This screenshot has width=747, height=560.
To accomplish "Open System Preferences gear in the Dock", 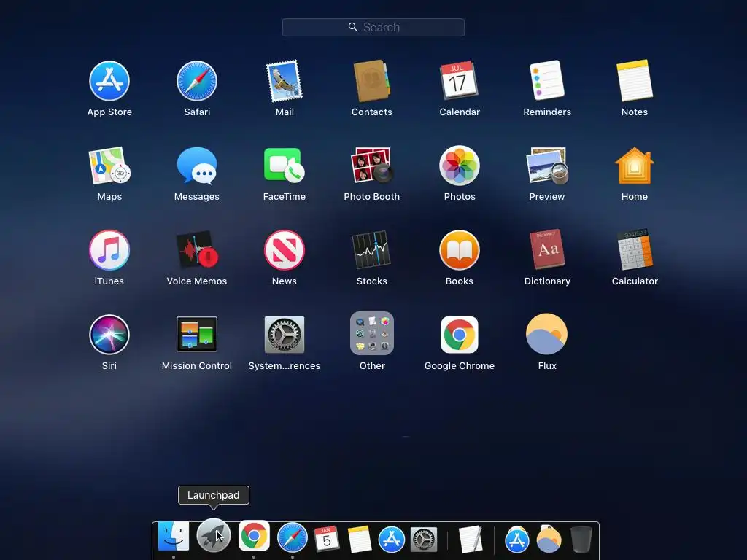I will click(x=424, y=540).
